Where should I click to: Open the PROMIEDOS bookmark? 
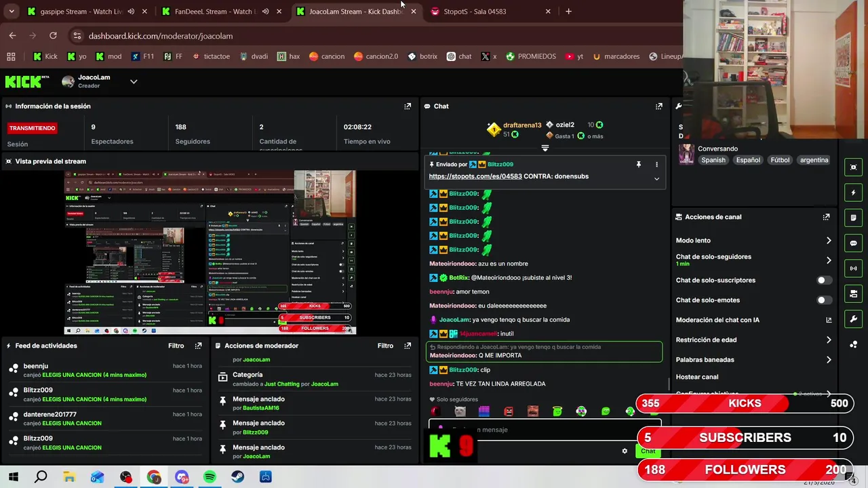tap(531, 56)
